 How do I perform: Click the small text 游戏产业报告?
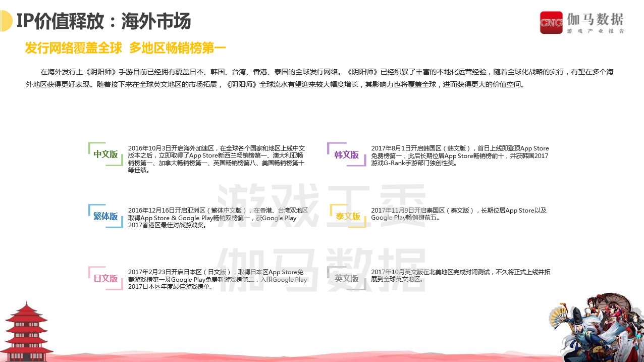pos(595,31)
